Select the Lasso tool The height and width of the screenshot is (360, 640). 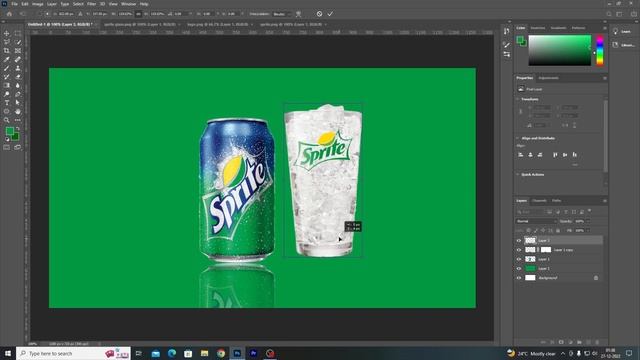(7, 42)
